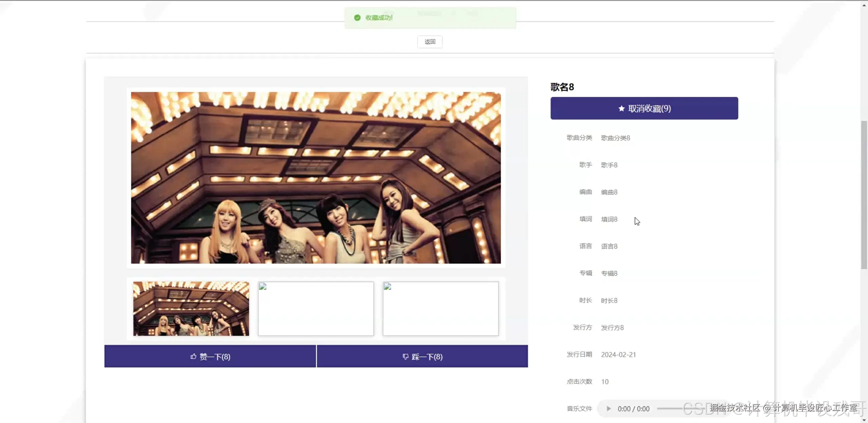Viewport: 868px width, 423px height.
Task: Click broken image icon in third thumbnail
Action: [x=388, y=287]
